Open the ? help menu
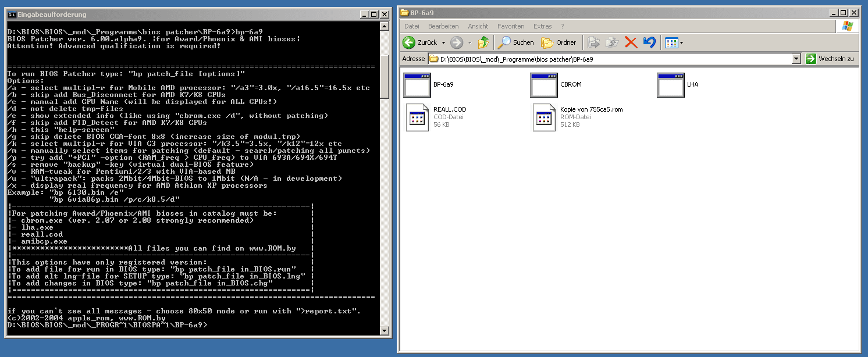The height and width of the screenshot is (357, 868). coord(562,26)
